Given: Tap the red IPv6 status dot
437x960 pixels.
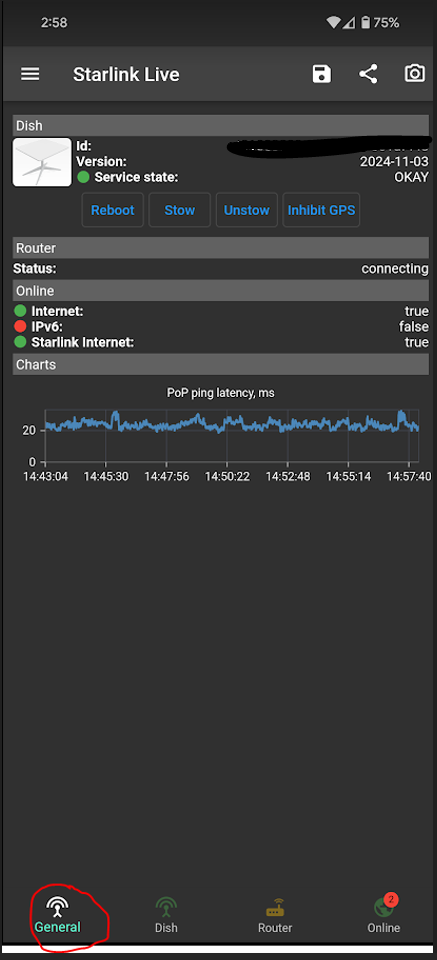Looking at the screenshot, I should [x=20, y=326].
